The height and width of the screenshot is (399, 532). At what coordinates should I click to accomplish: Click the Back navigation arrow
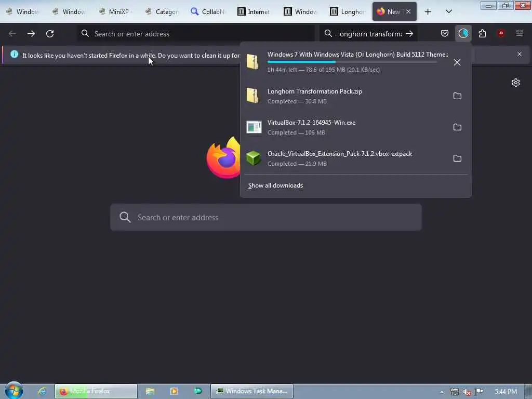(x=12, y=34)
